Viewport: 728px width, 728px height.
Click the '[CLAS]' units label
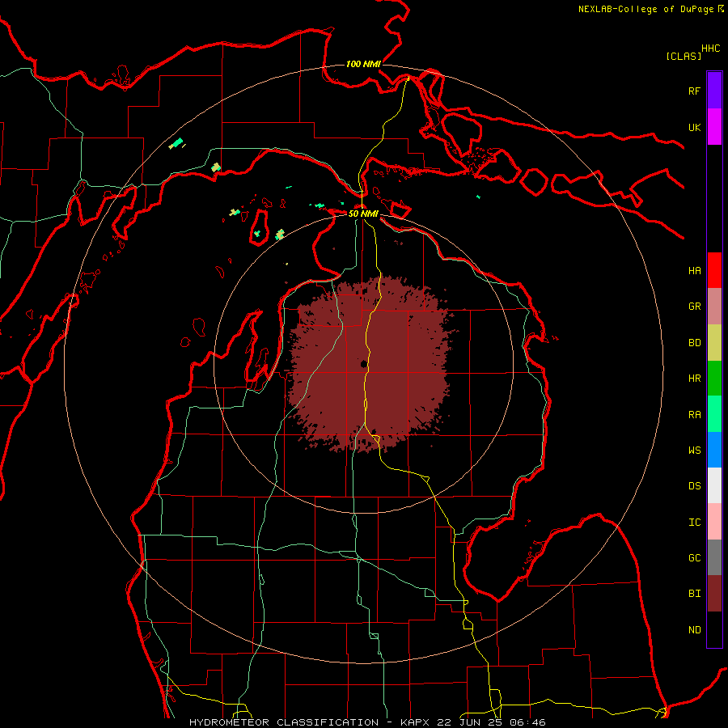[684, 56]
